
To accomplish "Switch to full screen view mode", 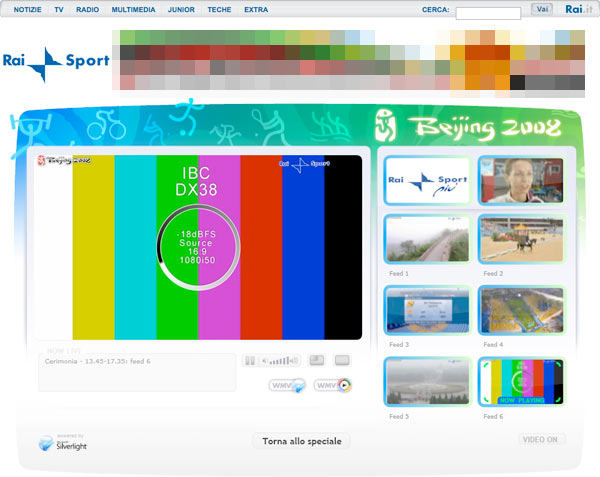I will [x=342, y=361].
